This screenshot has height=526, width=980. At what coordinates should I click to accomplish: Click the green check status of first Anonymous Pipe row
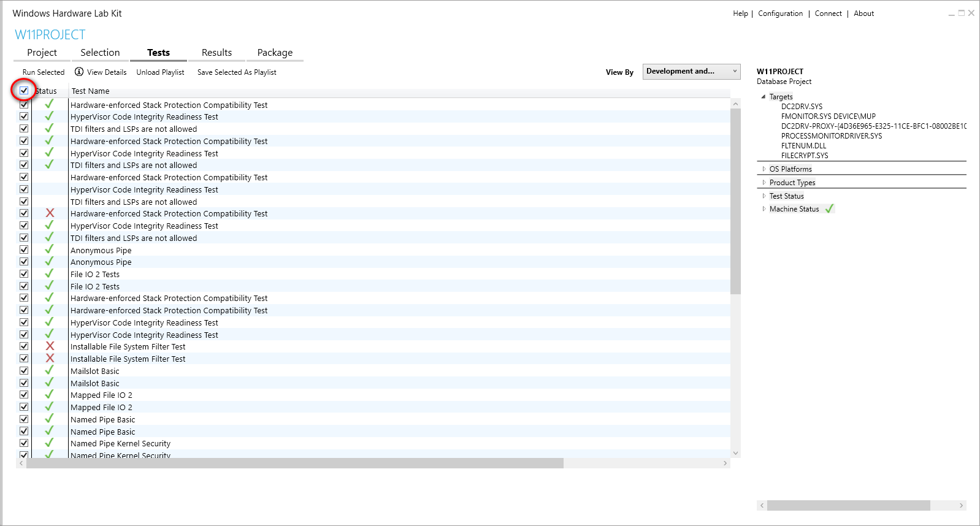coord(49,250)
